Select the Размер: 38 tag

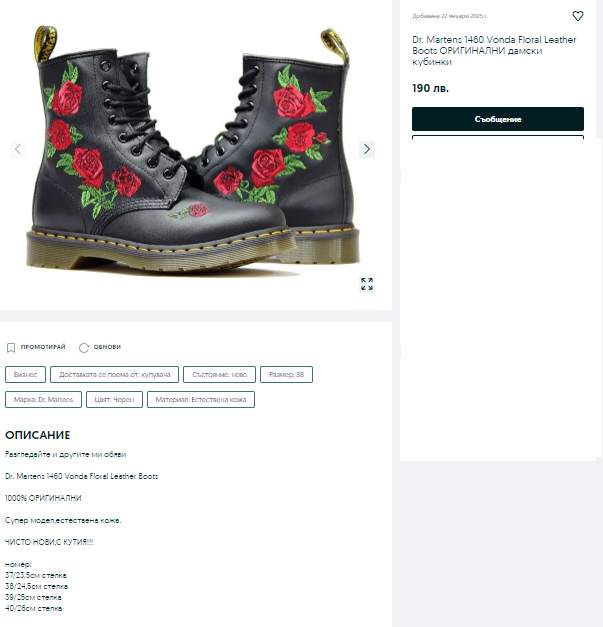(x=286, y=375)
